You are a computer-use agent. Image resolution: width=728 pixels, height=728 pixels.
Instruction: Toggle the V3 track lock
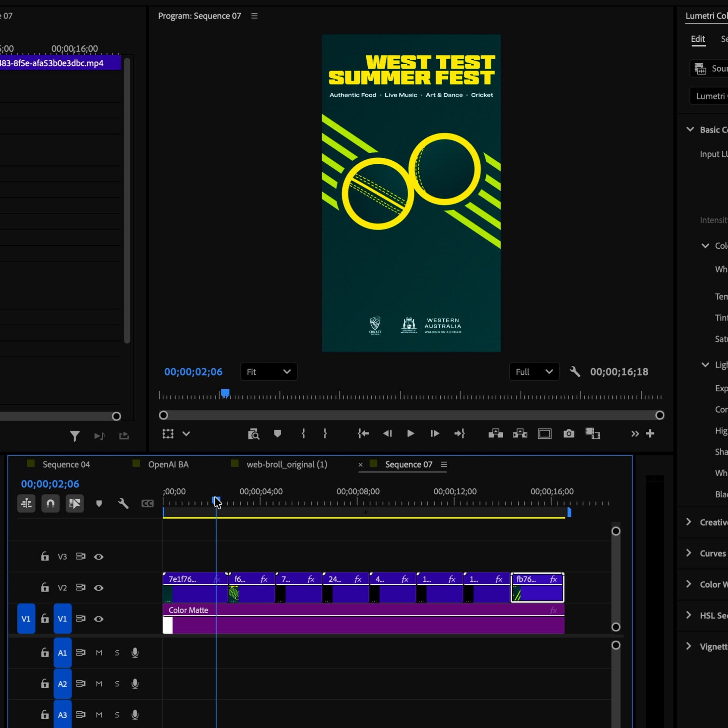click(45, 556)
